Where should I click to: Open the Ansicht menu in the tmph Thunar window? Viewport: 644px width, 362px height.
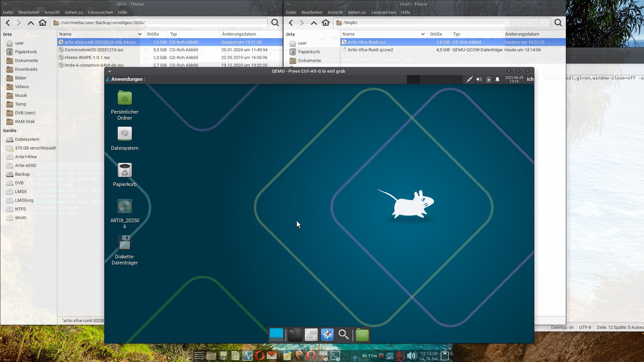coord(335,12)
